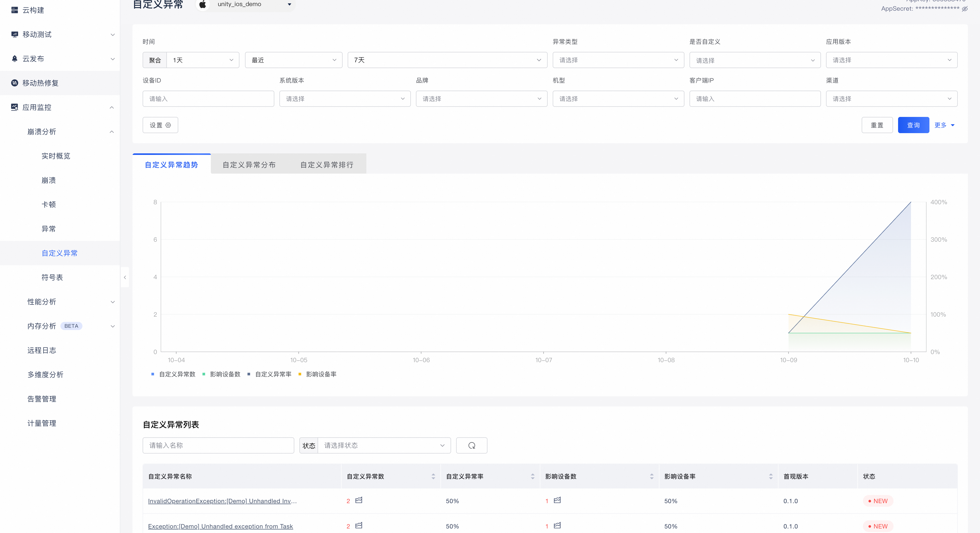Toggle the 影响设备率 legend swatch
Viewport: 980px width, 533px height.
point(300,374)
